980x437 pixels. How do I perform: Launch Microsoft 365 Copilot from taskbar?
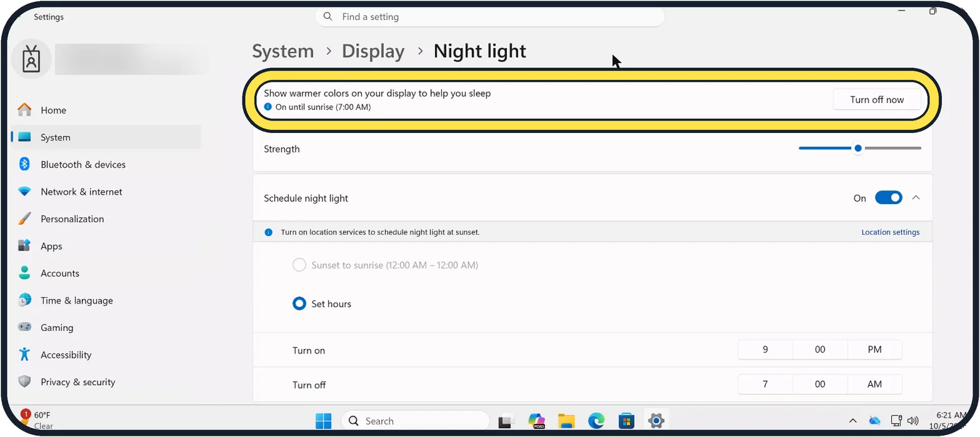click(536, 421)
